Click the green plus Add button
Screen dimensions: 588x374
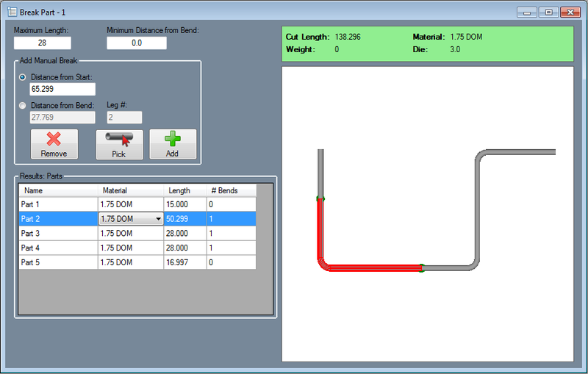[x=173, y=144]
